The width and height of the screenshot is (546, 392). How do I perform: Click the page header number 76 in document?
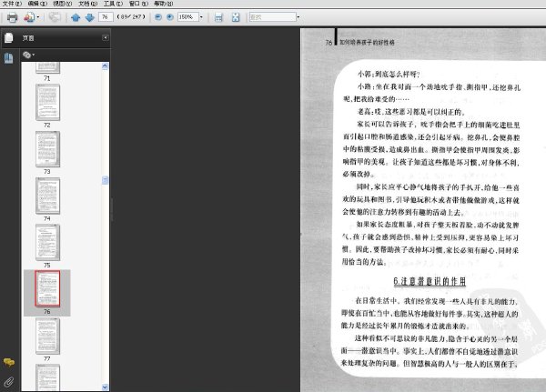click(329, 43)
